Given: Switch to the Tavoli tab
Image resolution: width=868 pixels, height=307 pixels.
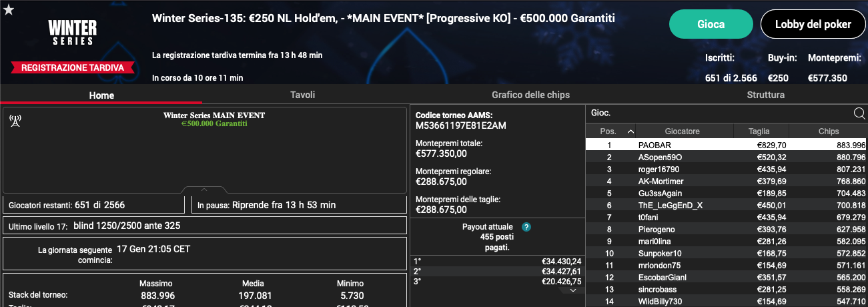Looking at the screenshot, I should 302,95.
